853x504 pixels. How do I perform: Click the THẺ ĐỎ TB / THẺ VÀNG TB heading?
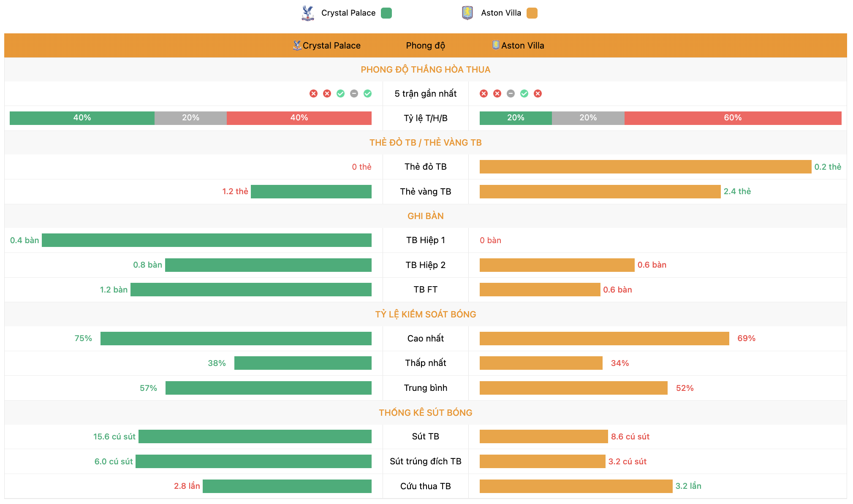[426, 143]
